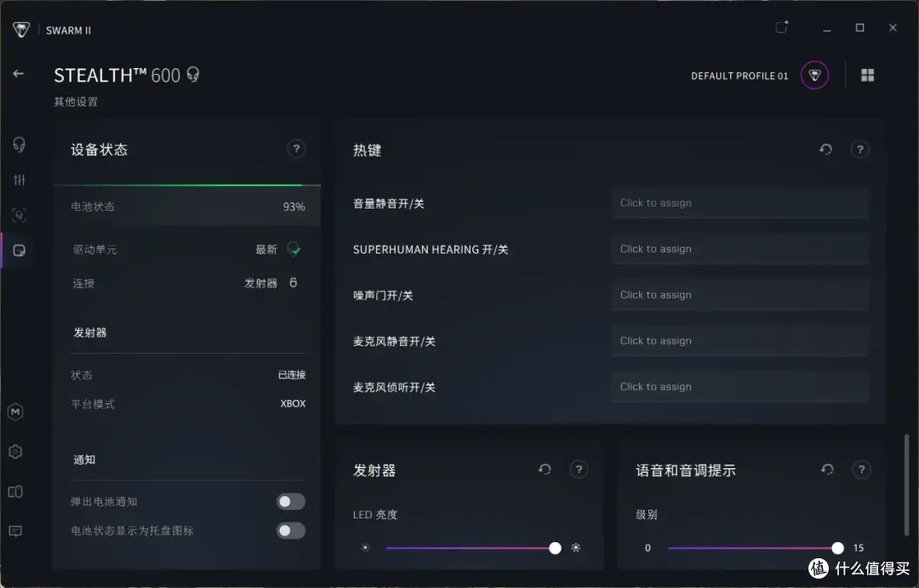
Task: Click the XBOX platform mode value
Action: (x=293, y=403)
